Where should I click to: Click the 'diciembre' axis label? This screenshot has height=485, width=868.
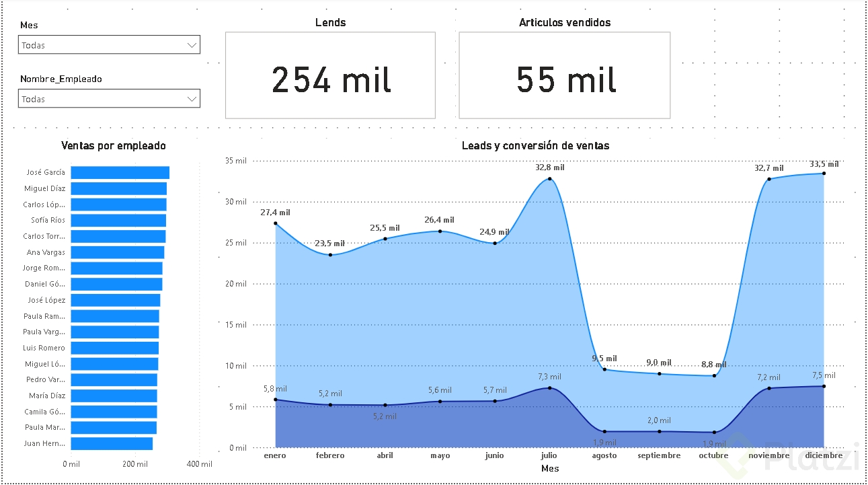tap(824, 455)
